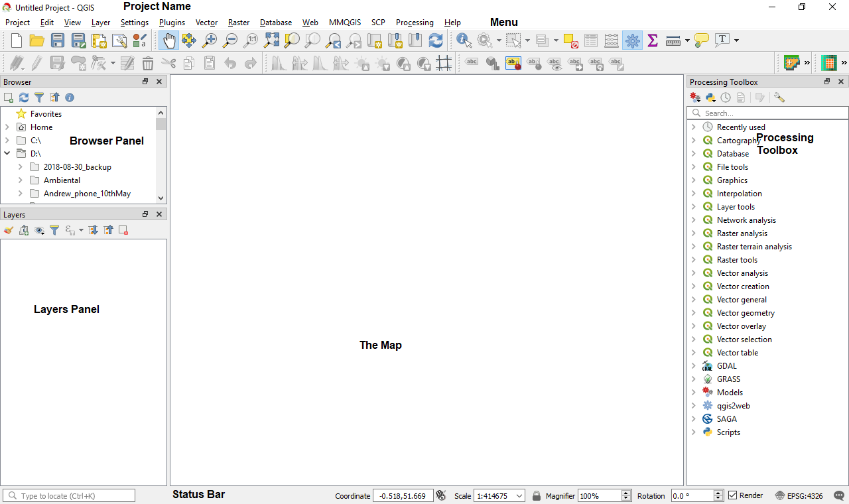Refresh the map with the blue arrows icon
Image resolution: width=849 pixels, height=504 pixels.
point(436,40)
